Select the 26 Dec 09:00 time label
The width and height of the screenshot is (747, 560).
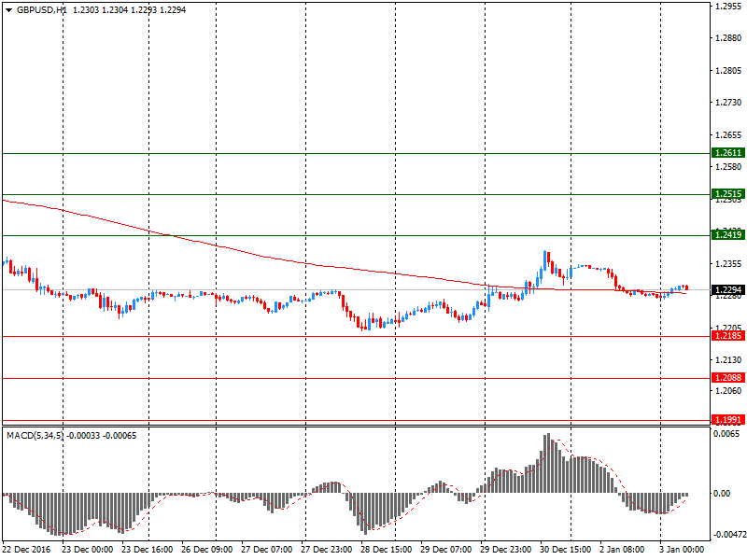[x=206, y=550]
